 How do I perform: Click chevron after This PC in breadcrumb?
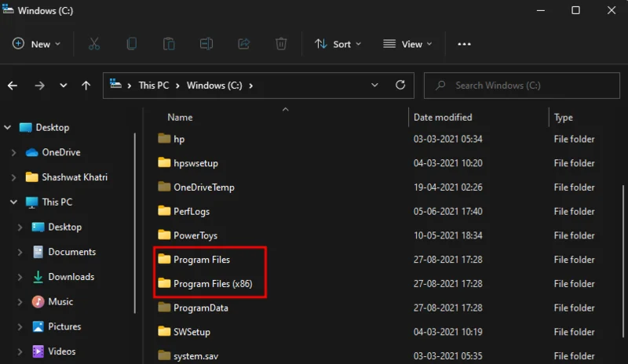(177, 86)
